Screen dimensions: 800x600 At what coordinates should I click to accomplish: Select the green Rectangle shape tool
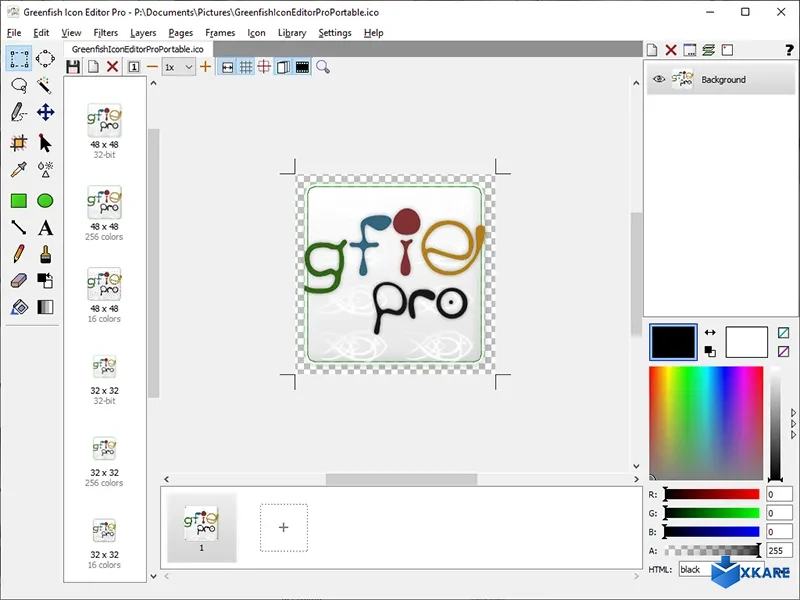pyautogui.click(x=19, y=201)
